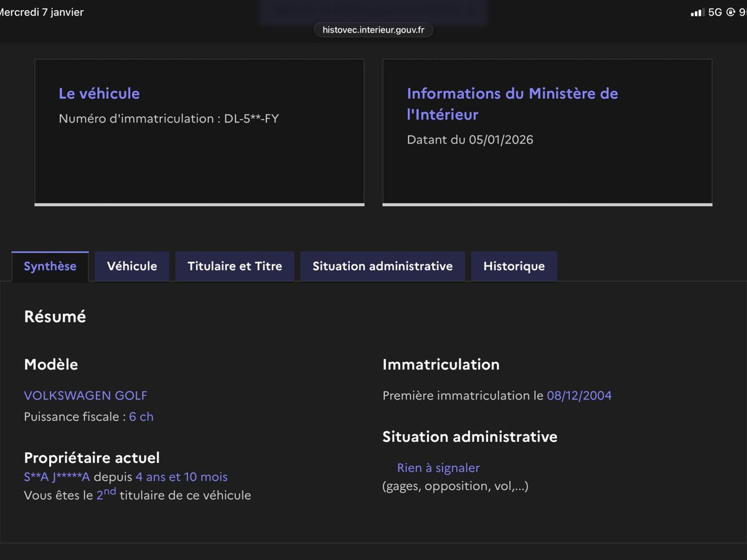Select the Situation administrative tab
747x560 pixels.
pyautogui.click(x=382, y=266)
